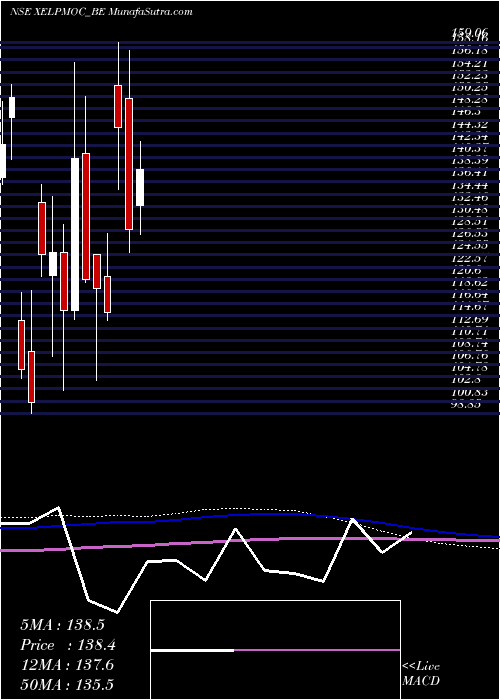Click the NSE XELPMOC_BE MunafaSutra.com chart title
Screen dimensions: 500x700
[101, 12]
